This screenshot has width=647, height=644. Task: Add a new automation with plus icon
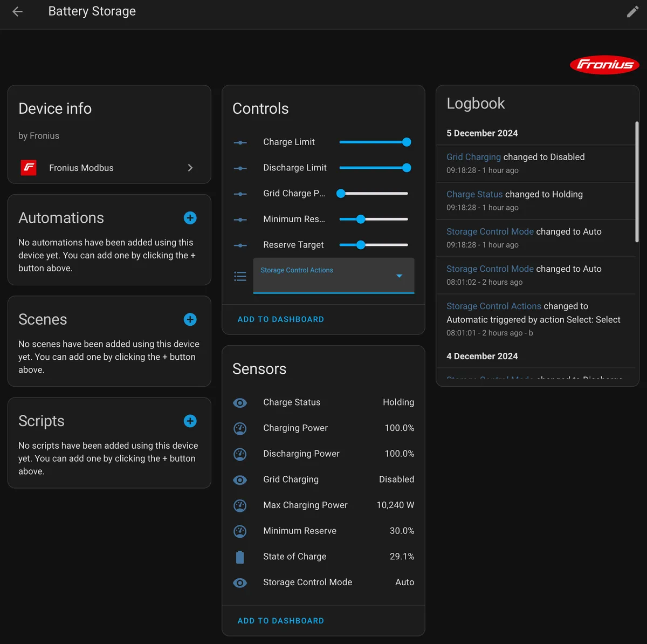click(190, 218)
